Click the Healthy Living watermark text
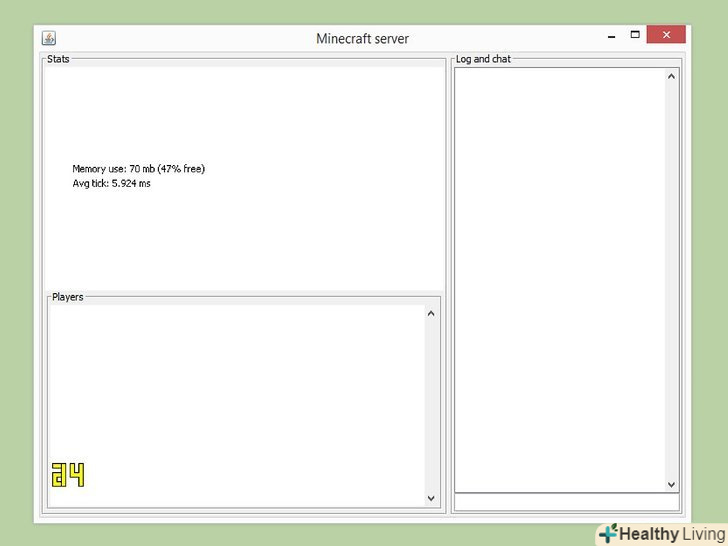The image size is (728, 546). (x=673, y=534)
